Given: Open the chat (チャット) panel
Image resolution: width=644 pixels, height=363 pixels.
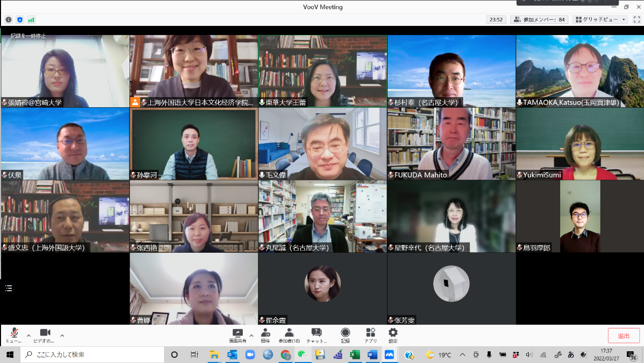Looking at the screenshot, I should [316, 335].
